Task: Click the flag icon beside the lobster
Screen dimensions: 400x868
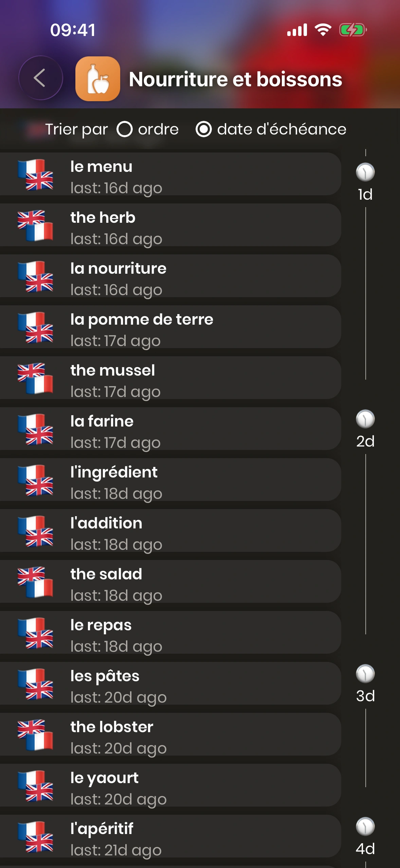Action: pyautogui.click(x=35, y=735)
